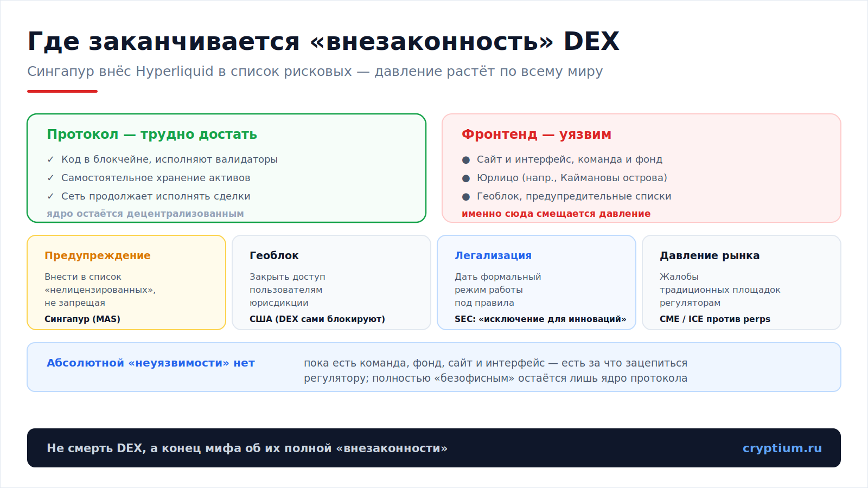Click text «Внести в список «нелицензированных»»

pos(100,284)
